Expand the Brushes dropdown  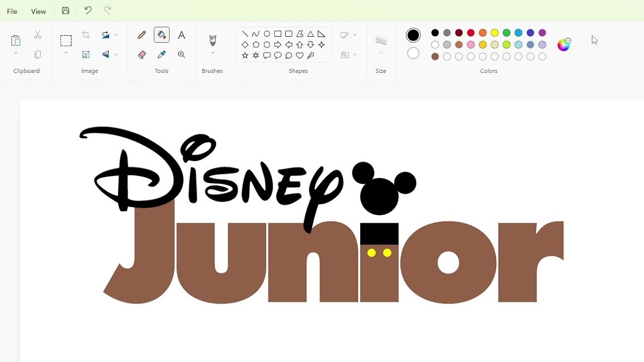[x=212, y=53]
